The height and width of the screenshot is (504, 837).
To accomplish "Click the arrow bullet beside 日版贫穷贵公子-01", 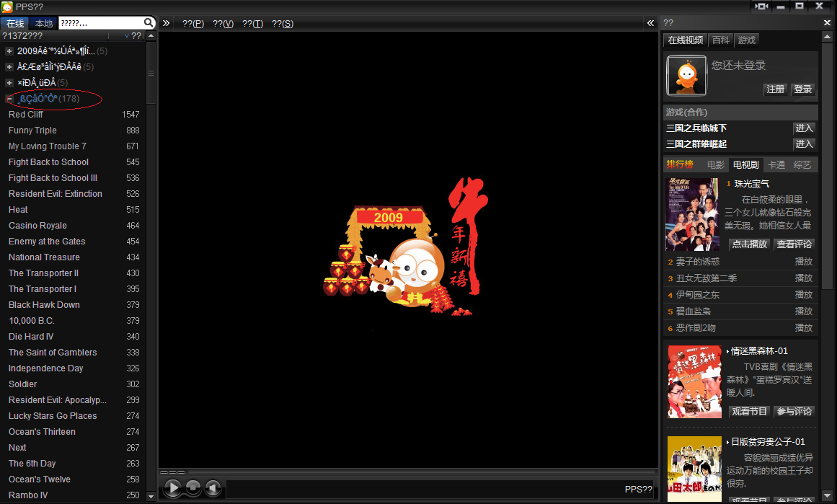I will [727, 442].
